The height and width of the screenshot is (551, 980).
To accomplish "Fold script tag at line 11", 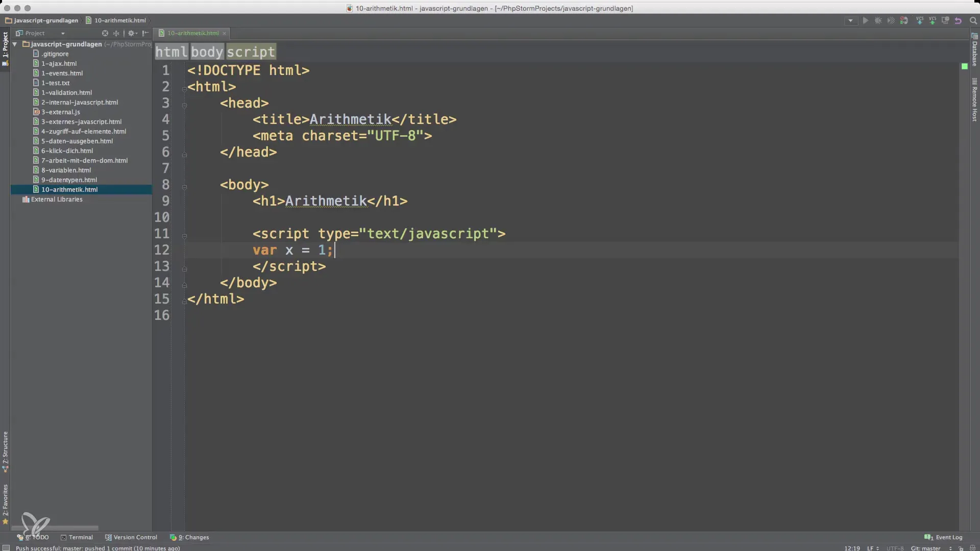I will (x=184, y=236).
